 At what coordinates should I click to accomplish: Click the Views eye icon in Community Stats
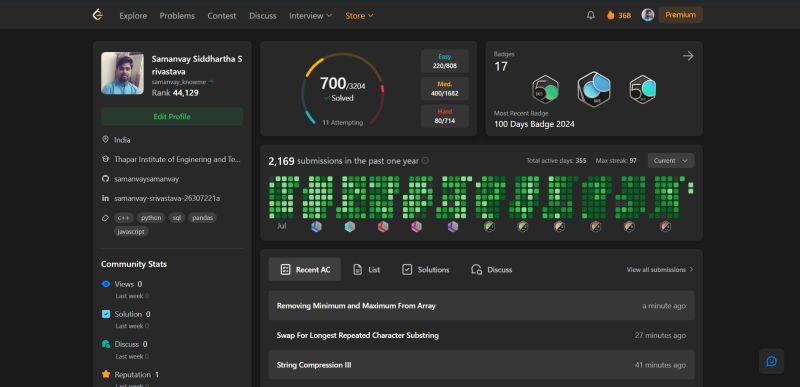(x=106, y=284)
